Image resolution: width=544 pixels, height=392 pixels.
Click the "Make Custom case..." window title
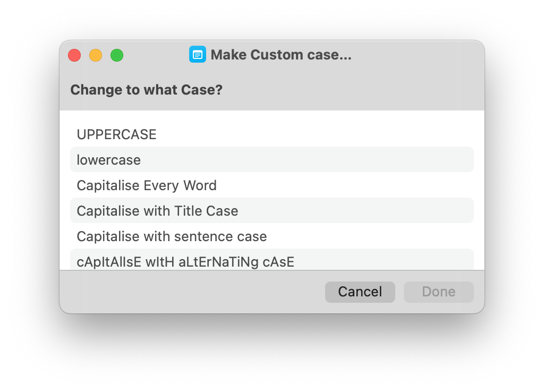(281, 55)
